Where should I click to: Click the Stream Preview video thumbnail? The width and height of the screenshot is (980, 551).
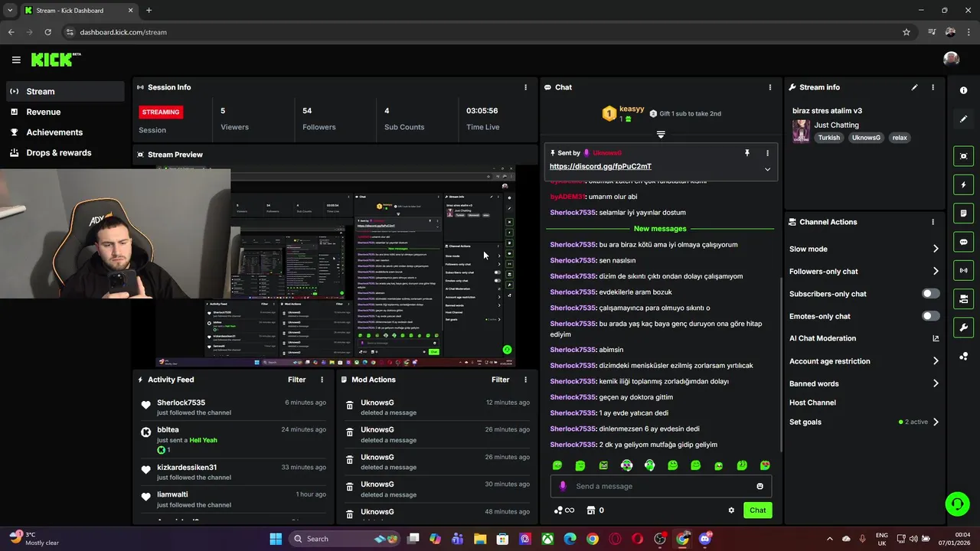335,266
